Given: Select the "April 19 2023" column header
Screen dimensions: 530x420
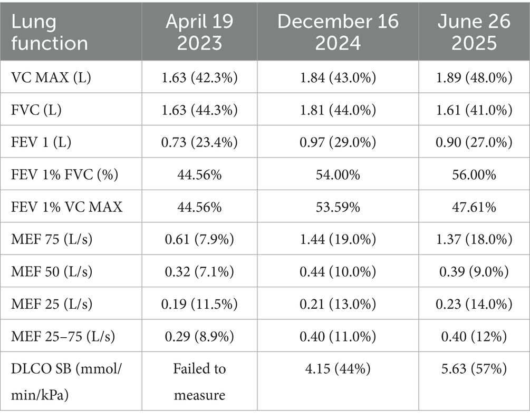Looking at the screenshot, I should click(199, 32).
